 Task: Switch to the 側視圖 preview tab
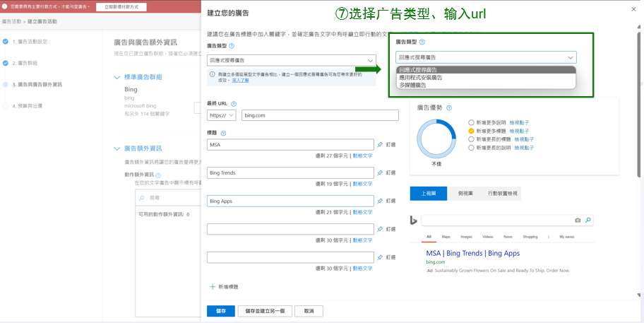[464, 193]
